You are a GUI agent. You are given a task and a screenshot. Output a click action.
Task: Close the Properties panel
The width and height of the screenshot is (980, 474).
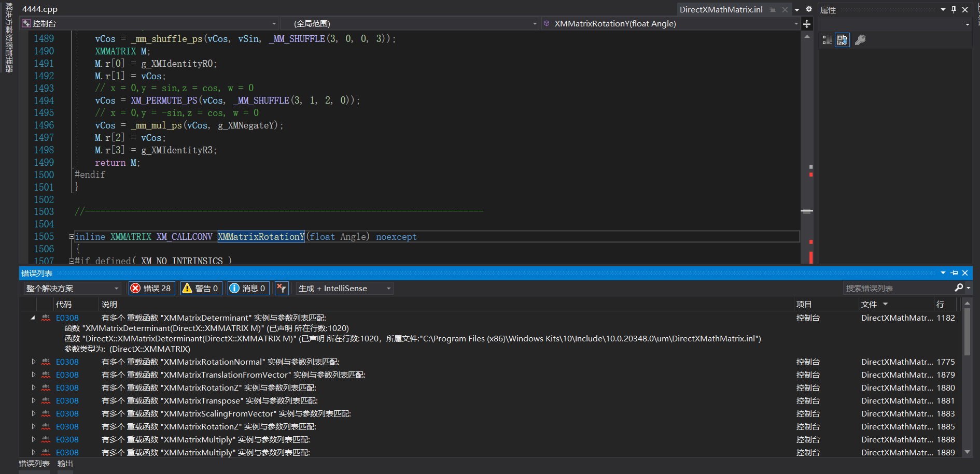965,9
